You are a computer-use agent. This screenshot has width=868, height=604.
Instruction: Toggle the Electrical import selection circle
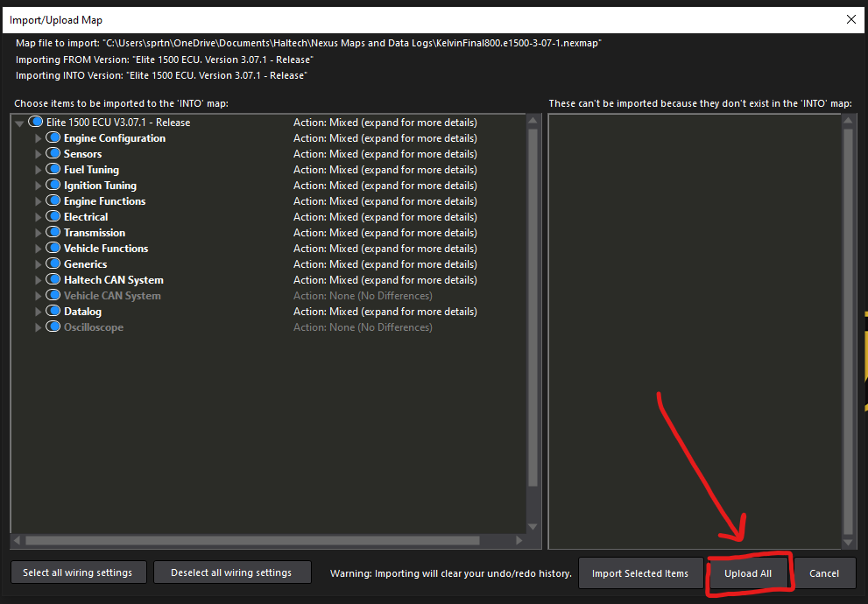point(53,216)
